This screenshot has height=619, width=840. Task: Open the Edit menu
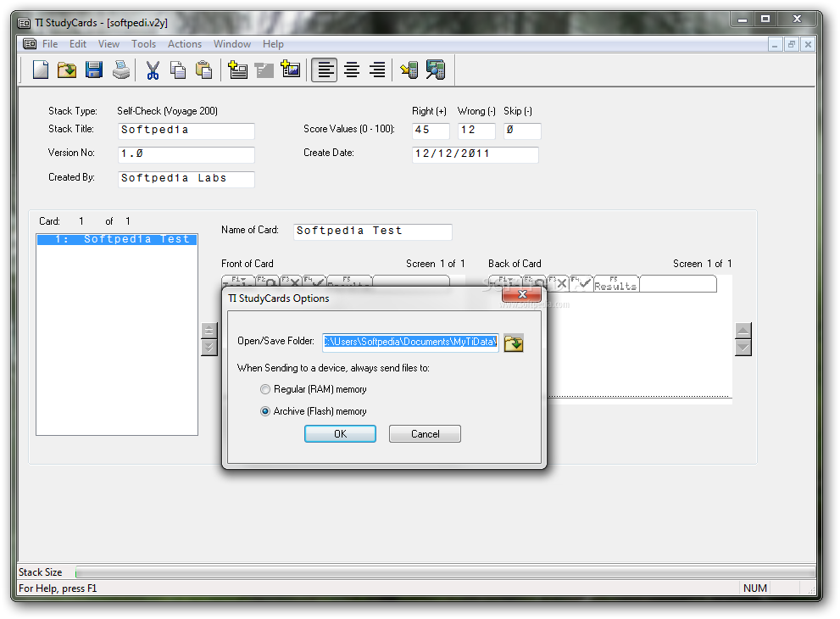coord(78,44)
